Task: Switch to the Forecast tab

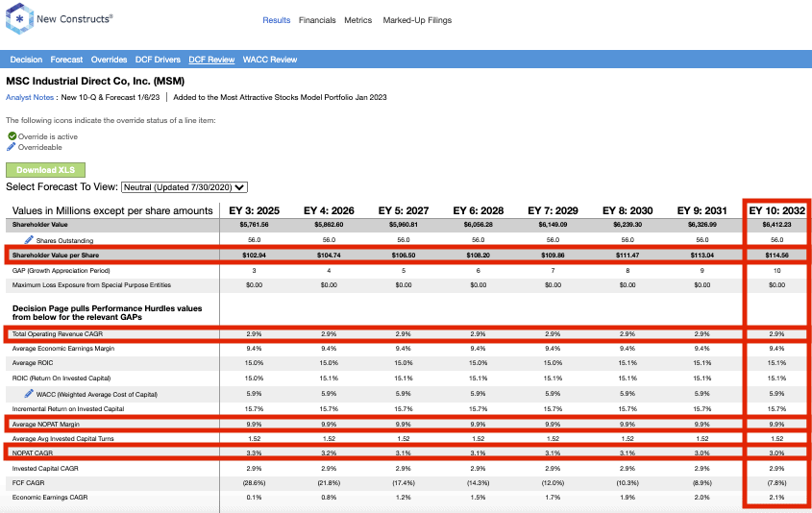Action: click(x=66, y=60)
